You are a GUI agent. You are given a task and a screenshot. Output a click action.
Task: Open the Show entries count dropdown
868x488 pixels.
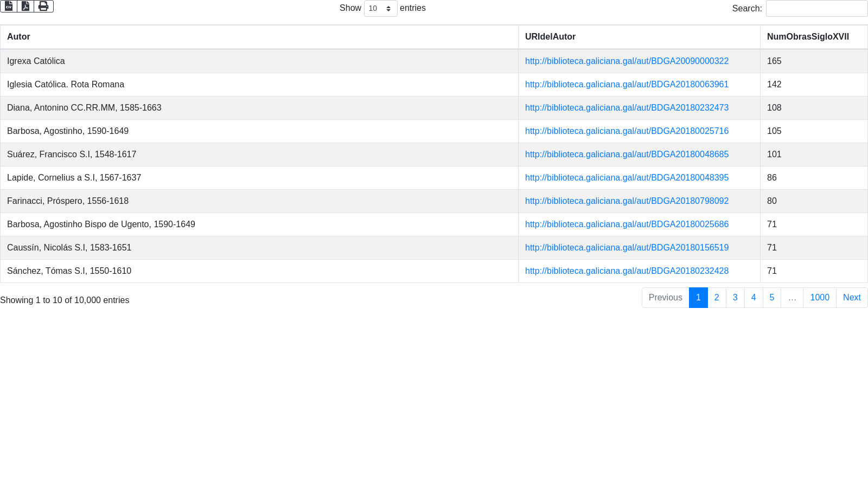pos(380,9)
